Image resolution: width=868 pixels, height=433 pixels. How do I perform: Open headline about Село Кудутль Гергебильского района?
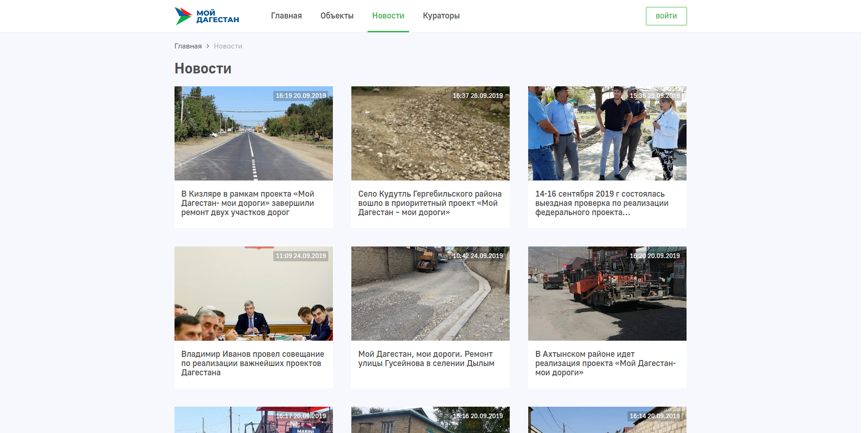(x=430, y=203)
